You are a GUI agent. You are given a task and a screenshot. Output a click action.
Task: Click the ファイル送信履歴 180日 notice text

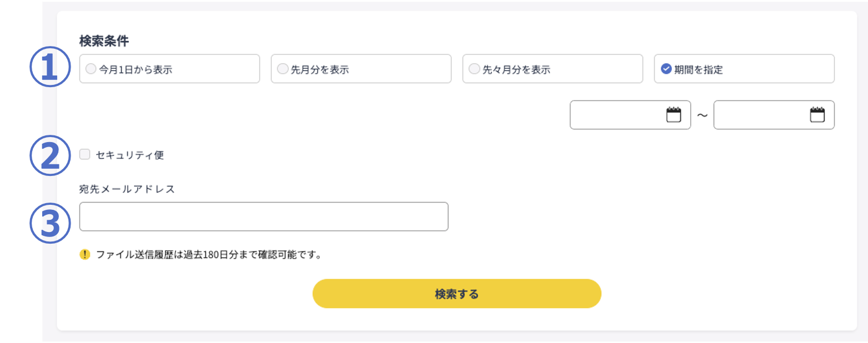pyautogui.click(x=209, y=255)
